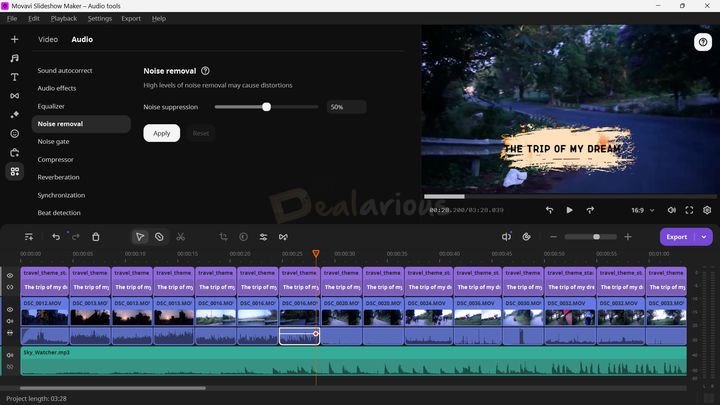This screenshot has height=405, width=720.
Task: Open the player settings gear icon
Action: coord(707,210)
